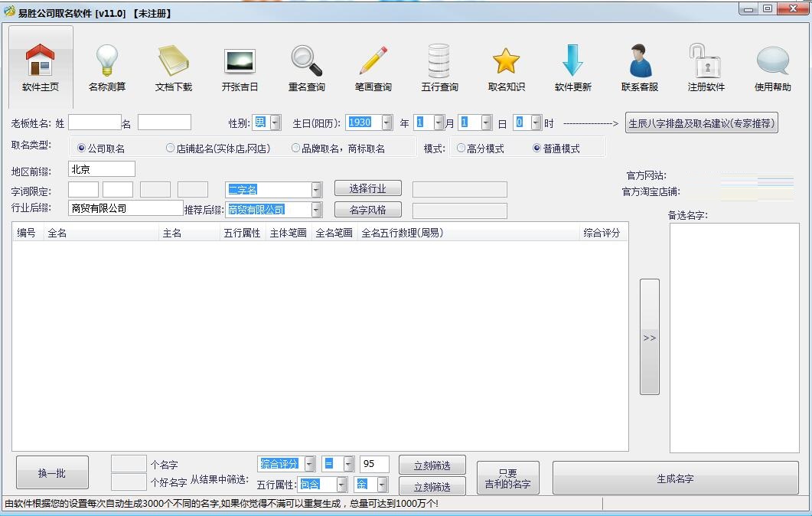Sort by 主体笔画 column header
812x516 pixels.
289,233
